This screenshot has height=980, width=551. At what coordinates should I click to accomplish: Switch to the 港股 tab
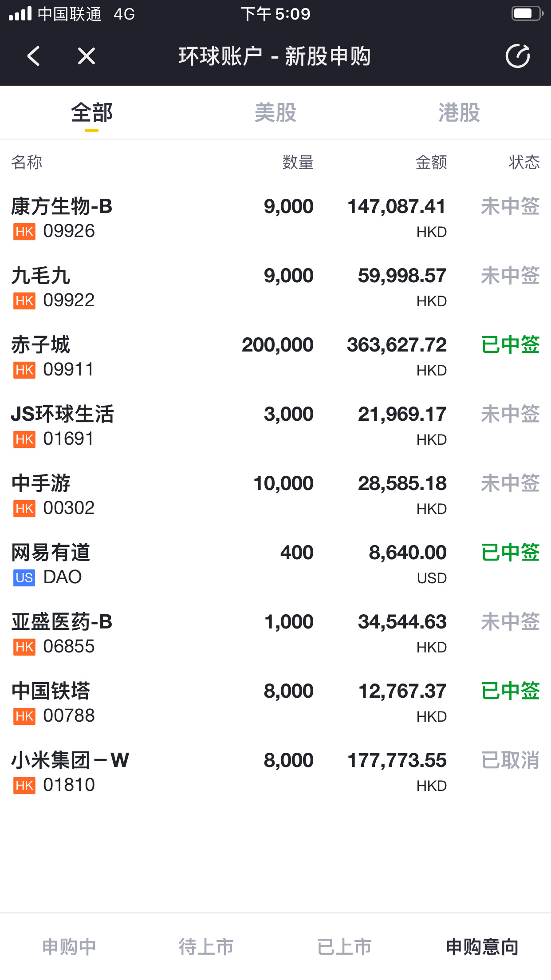point(459,113)
